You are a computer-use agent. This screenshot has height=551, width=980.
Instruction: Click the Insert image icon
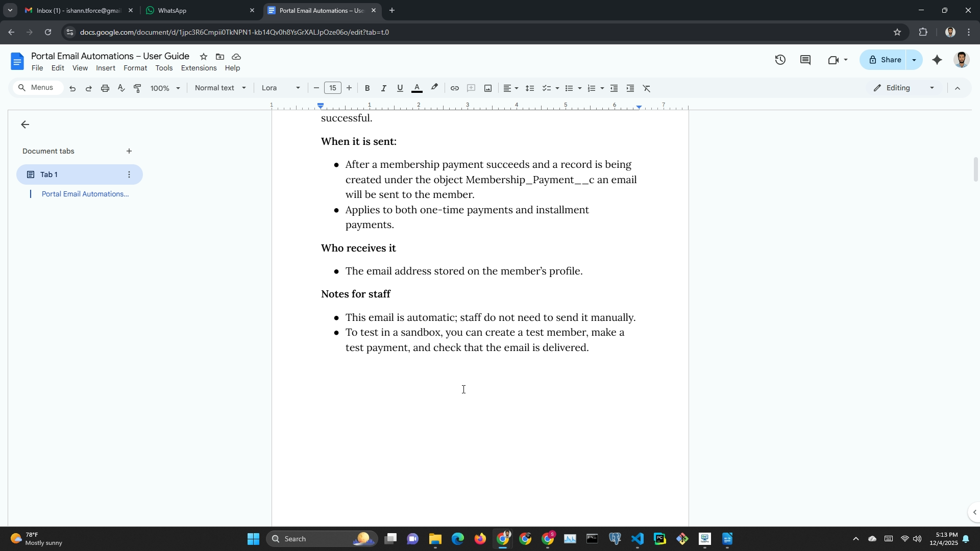click(488, 88)
